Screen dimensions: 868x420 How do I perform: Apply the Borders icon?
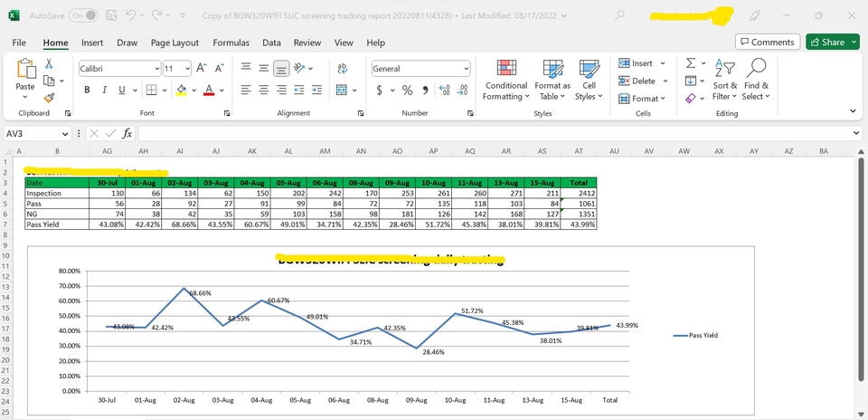pos(151,90)
